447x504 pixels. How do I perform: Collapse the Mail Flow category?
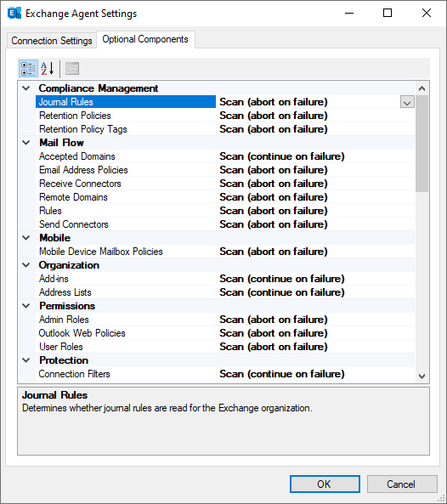click(26, 143)
